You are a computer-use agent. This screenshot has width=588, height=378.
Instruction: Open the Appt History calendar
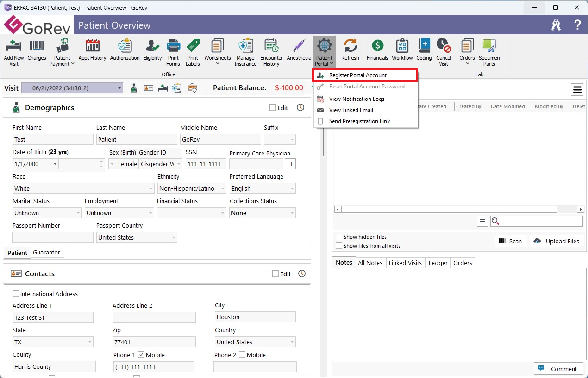point(92,50)
